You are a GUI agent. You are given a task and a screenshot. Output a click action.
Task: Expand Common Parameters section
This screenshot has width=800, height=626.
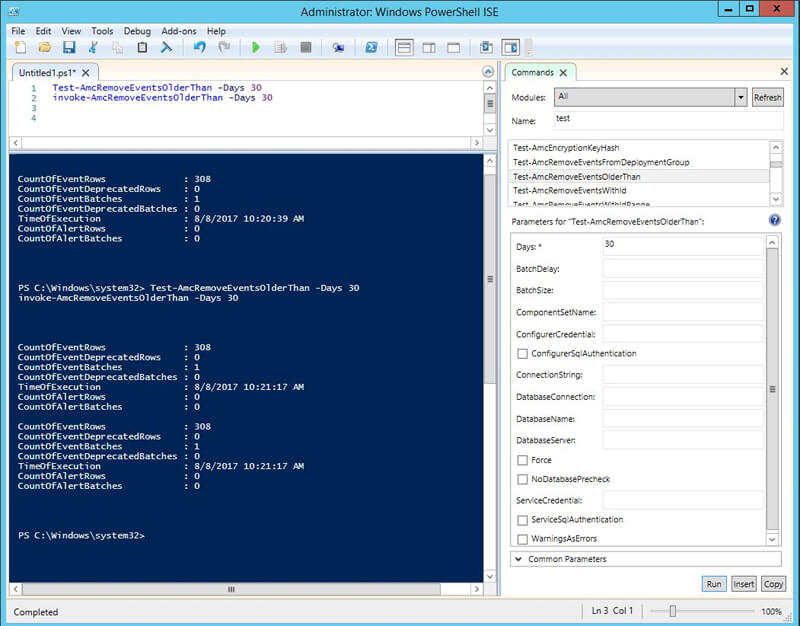pos(645,559)
